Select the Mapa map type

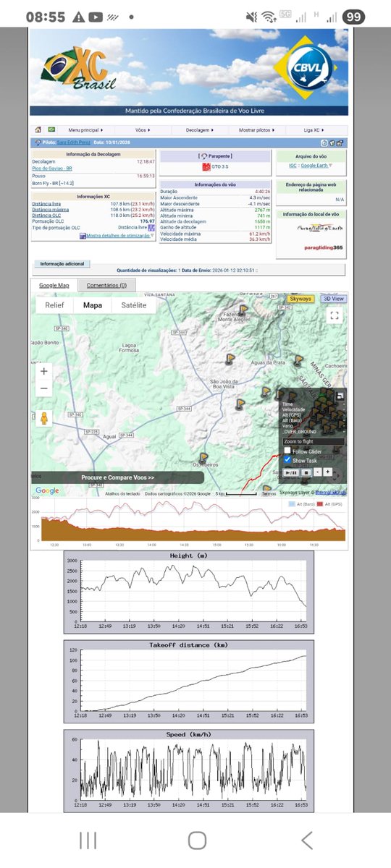93,305
